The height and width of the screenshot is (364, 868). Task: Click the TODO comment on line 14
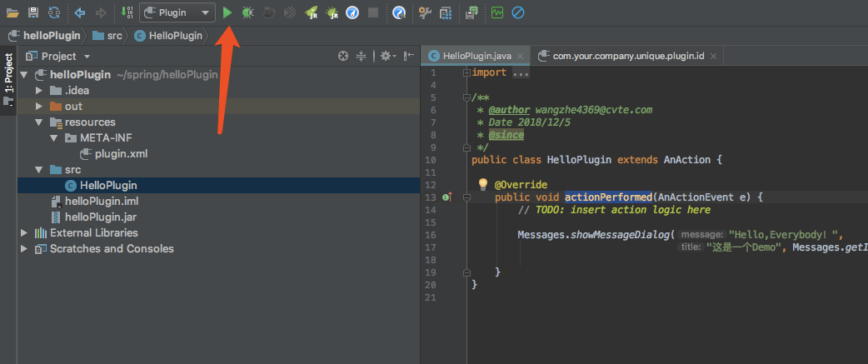614,210
